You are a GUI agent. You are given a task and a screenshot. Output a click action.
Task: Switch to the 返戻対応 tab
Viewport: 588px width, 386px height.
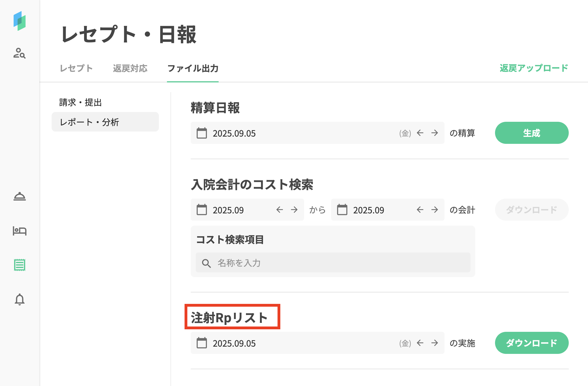pyautogui.click(x=130, y=68)
